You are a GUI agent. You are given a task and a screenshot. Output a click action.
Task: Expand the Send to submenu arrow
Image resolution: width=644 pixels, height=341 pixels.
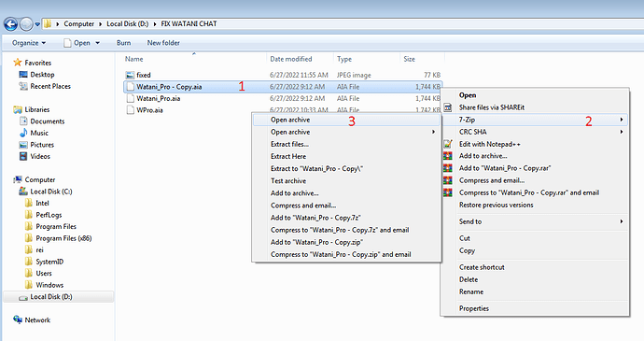[x=622, y=221]
